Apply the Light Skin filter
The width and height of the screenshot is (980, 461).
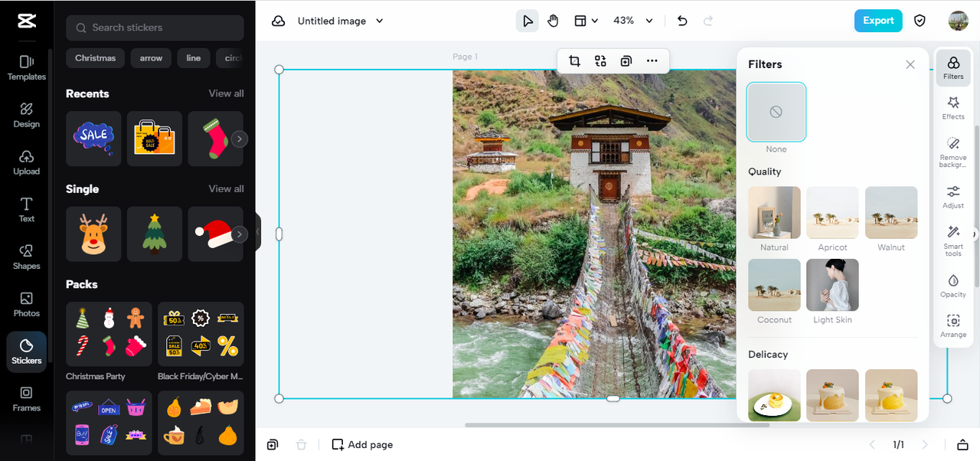(832, 285)
